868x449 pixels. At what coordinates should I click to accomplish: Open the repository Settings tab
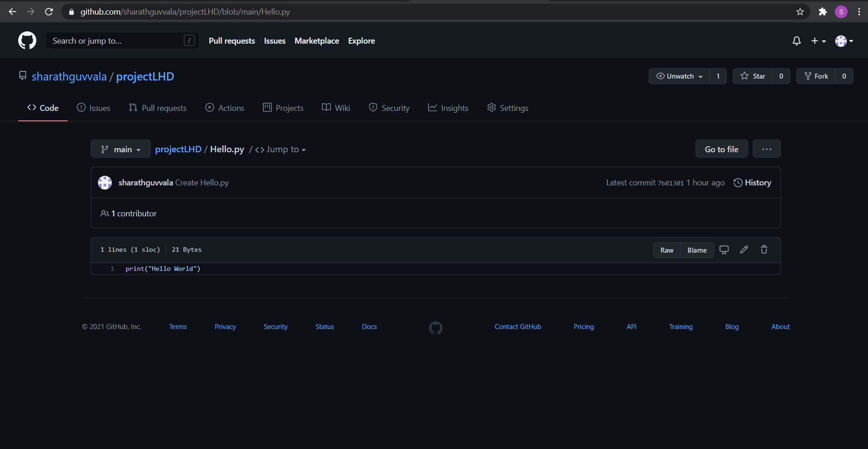pos(508,108)
